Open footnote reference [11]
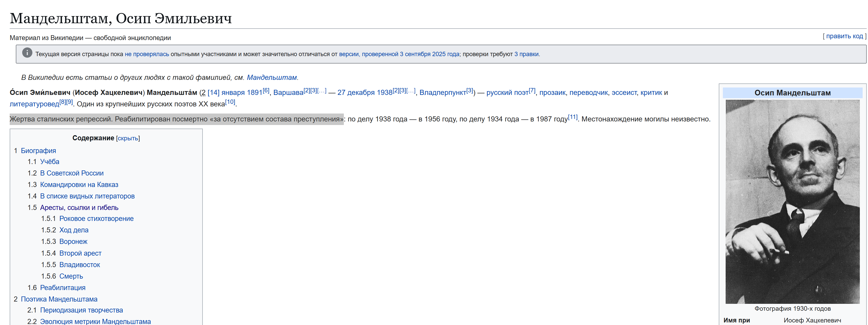The width and height of the screenshot is (868, 325). click(x=572, y=117)
